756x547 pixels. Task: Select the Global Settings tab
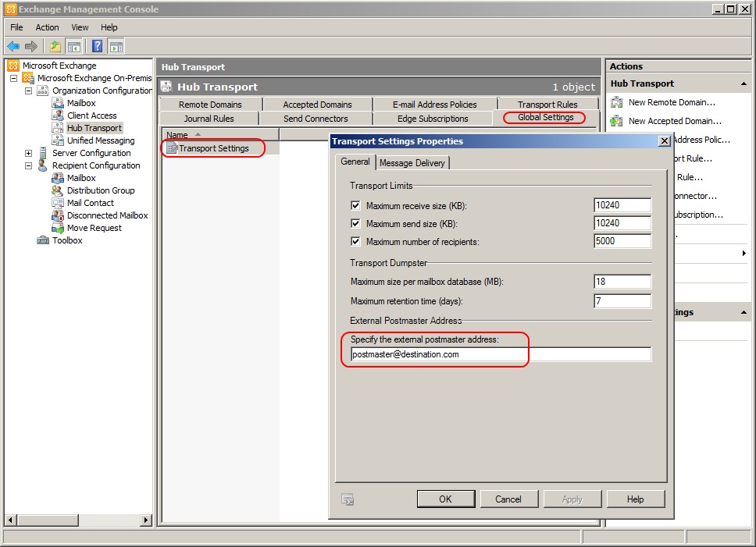pyautogui.click(x=546, y=118)
